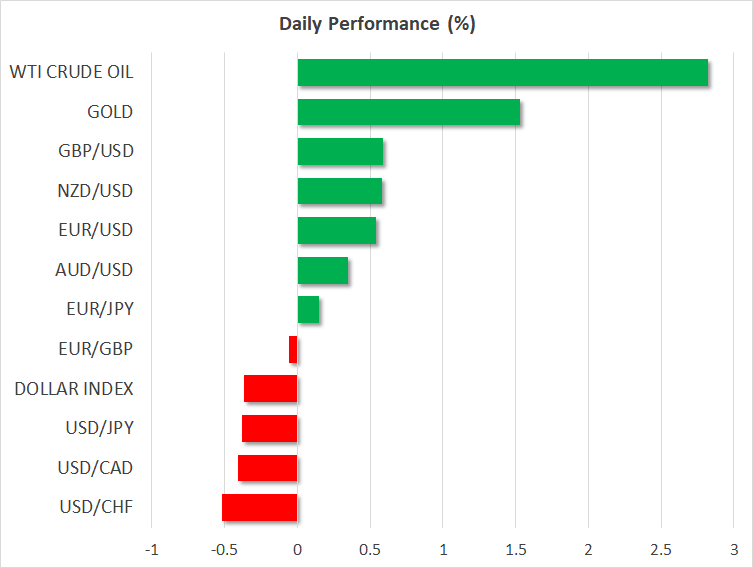Viewport: 753px width, 568px height.
Task: Select the DOLLAR INDEX red bar
Action: pyautogui.click(x=271, y=388)
